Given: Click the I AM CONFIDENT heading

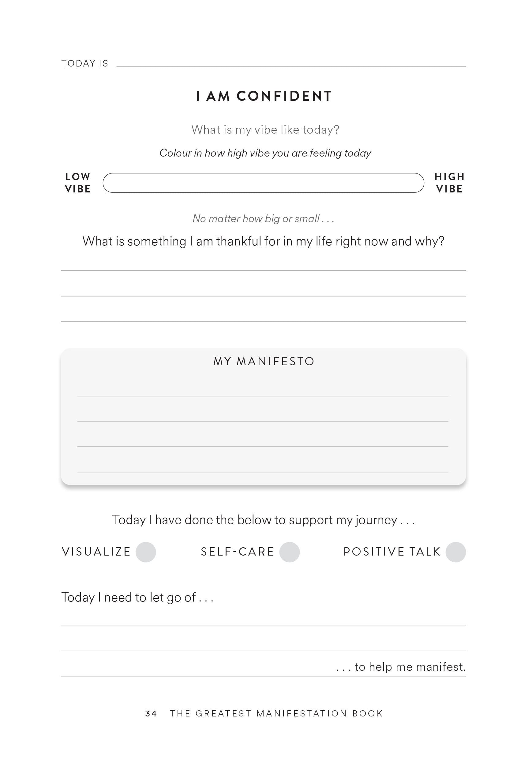Looking at the screenshot, I should pos(264,96).
